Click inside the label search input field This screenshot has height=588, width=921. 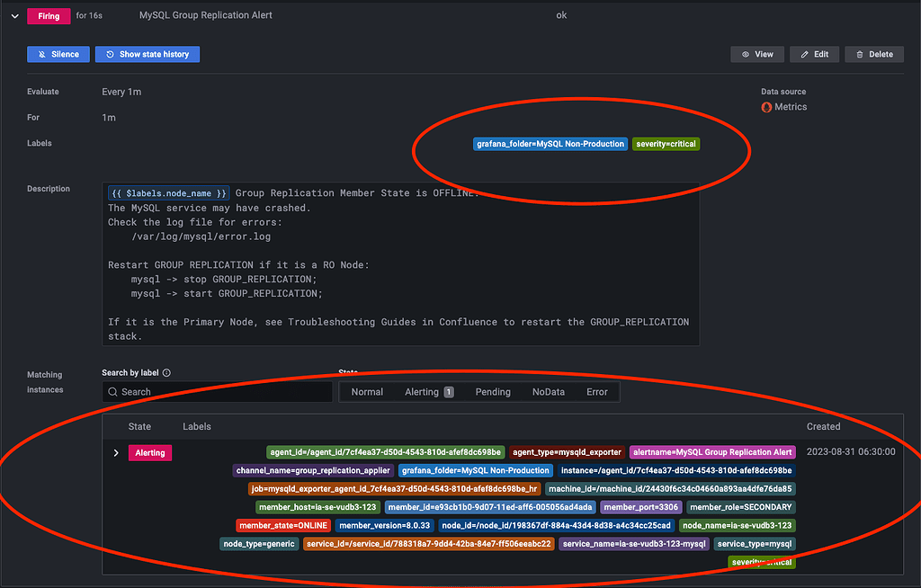pyautogui.click(x=216, y=391)
